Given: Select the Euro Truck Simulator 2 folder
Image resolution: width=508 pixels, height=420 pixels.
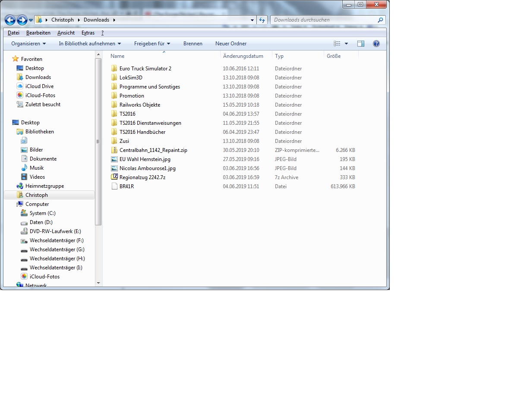Looking at the screenshot, I should 145,68.
